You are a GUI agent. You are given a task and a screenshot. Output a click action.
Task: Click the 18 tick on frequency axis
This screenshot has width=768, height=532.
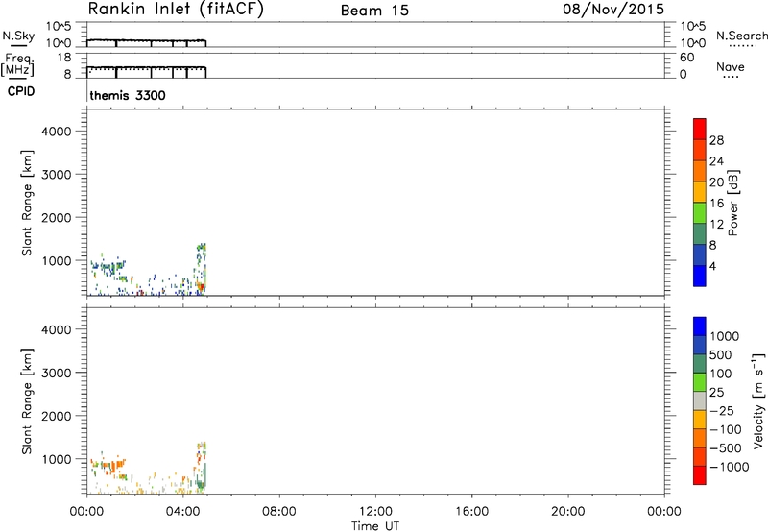click(x=64, y=58)
